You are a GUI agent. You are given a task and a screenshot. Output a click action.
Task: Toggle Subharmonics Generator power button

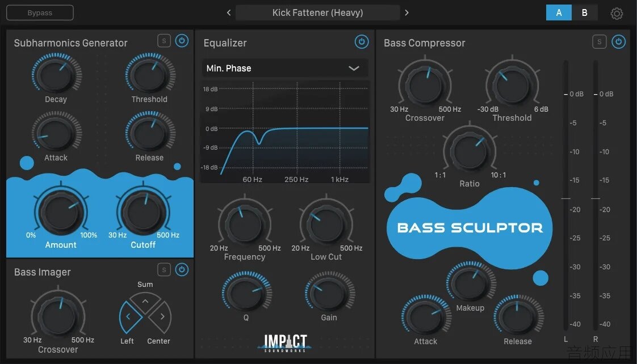(182, 41)
